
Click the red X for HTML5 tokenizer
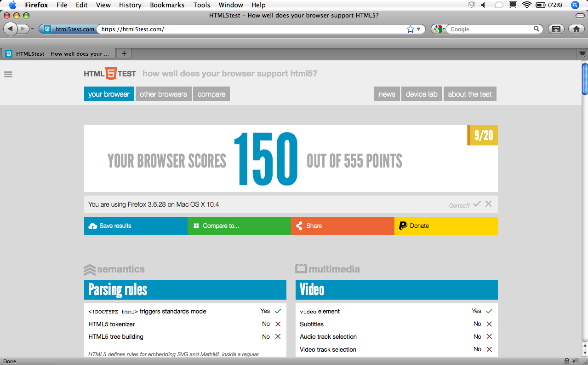coord(278,324)
